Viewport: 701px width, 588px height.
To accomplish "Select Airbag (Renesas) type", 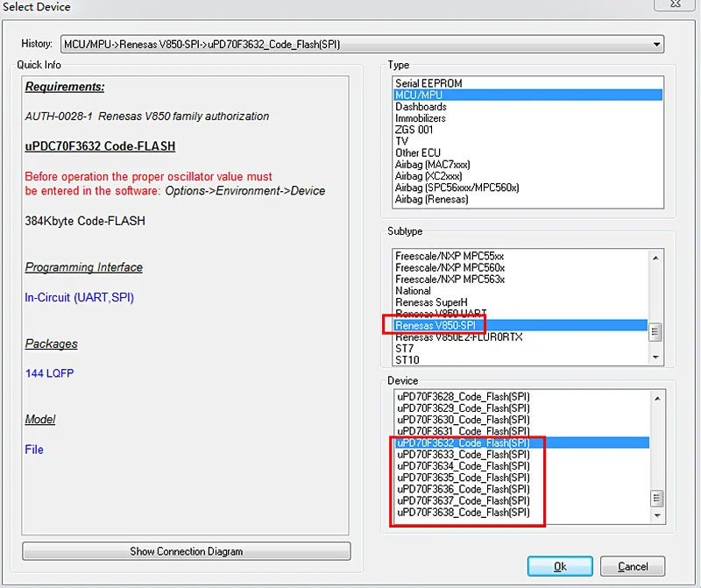I will point(528,200).
